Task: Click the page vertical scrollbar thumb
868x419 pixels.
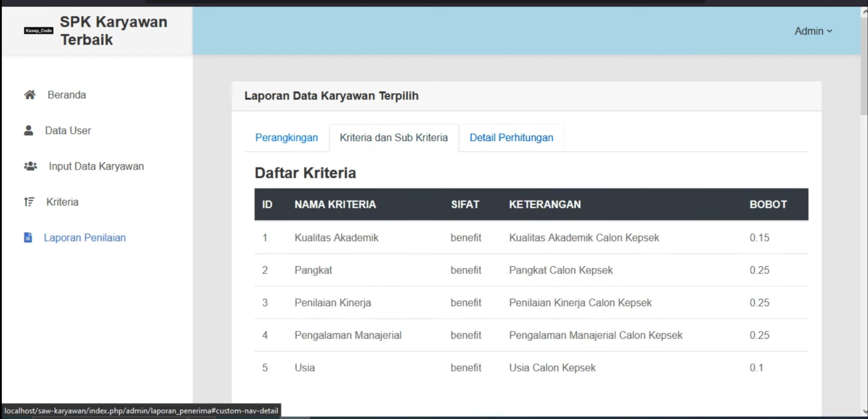Action: (x=864, y=66)
